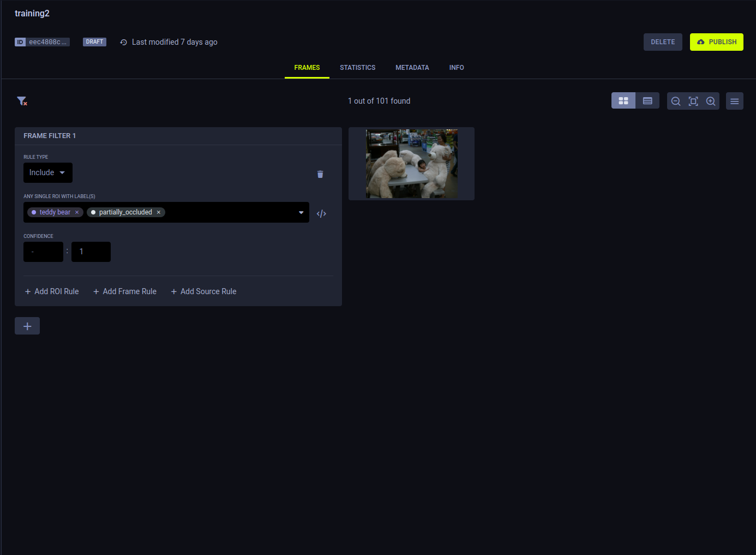
Task: Remove the teddy bear label chip
Action: coord(77,212)
